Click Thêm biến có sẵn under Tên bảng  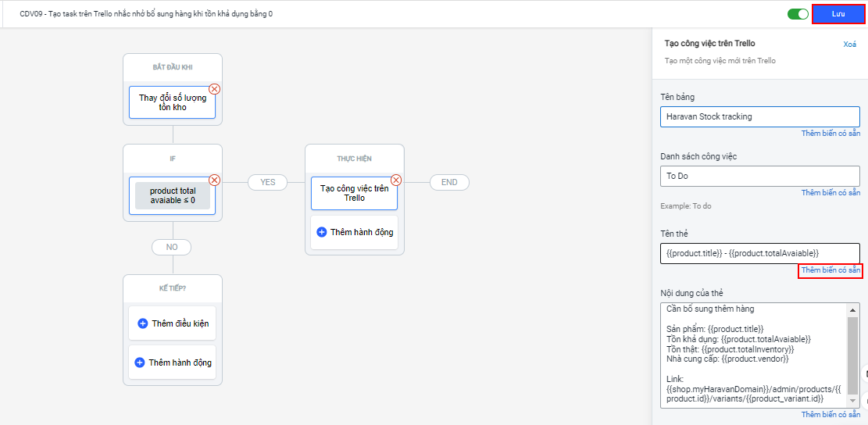coord(830,134)
